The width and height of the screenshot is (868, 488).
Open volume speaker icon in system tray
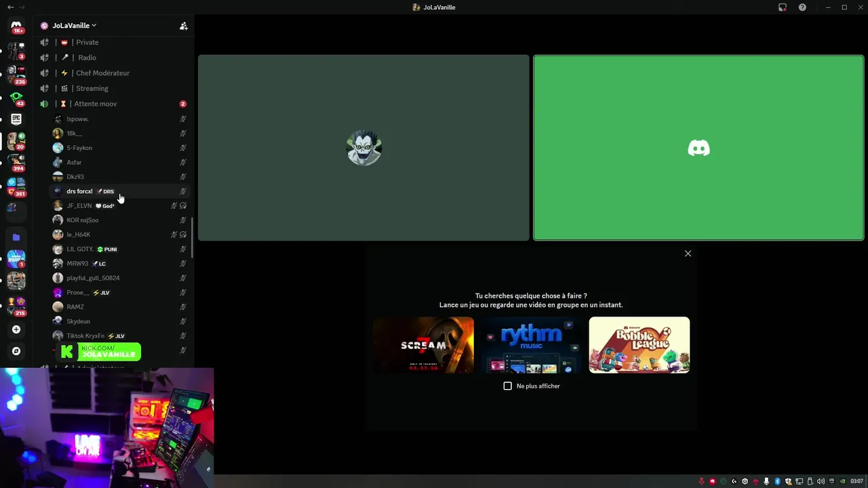click(x=821, y=481)
